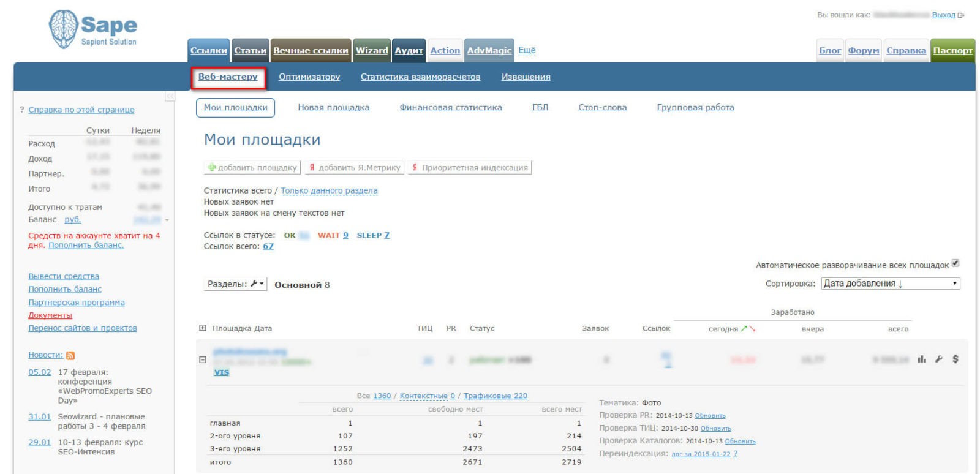980x474 pixels.
Task: Open the Вечные ссылки tab
Action: coord(311,50)
